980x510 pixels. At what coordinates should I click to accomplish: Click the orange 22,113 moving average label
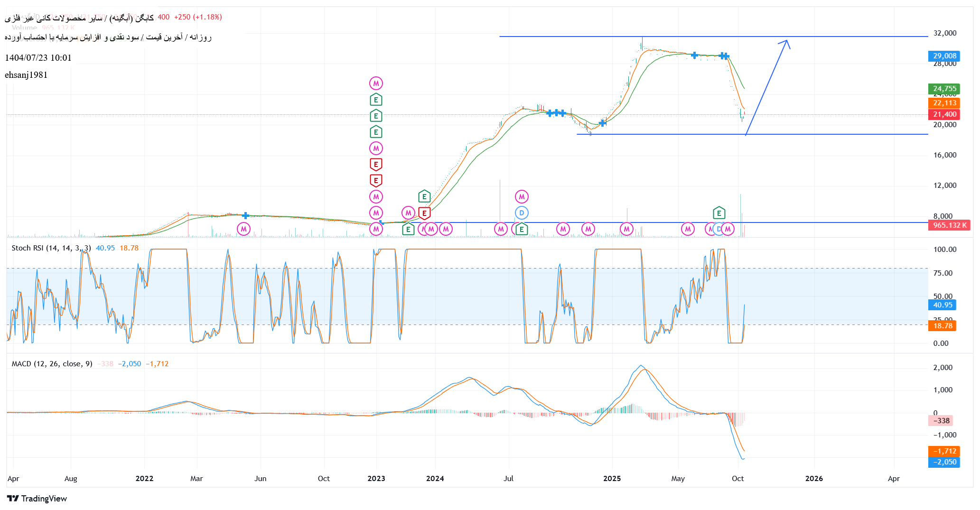pyautogui.click(x=944, y=103)
